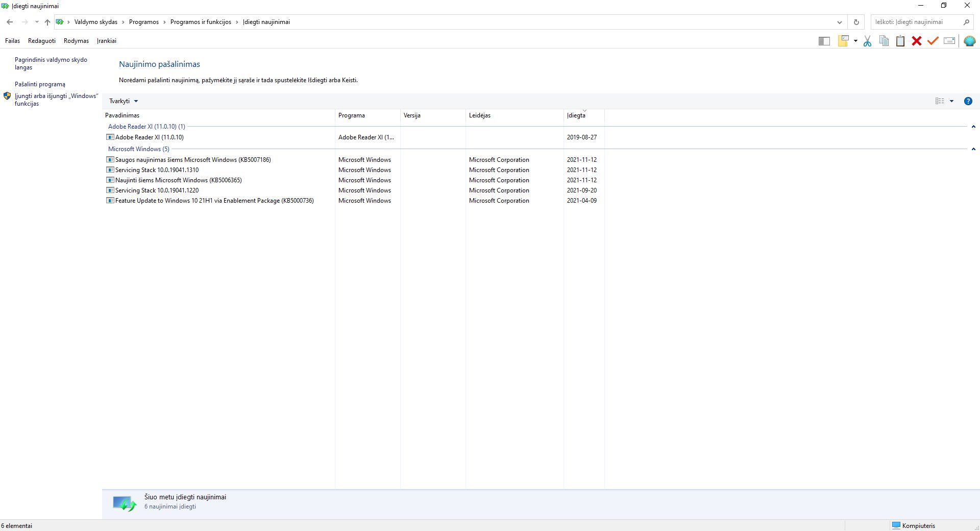
Task: Click the orange checkmark Properties icon
Action: click(x=933, y=41)
